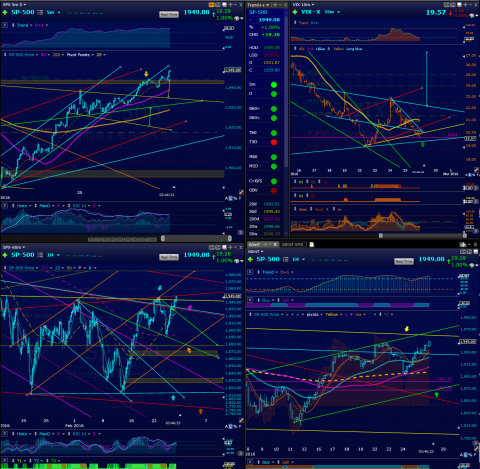Image resolution: width=480 pixels, height=469 pixels.
Task: Open the 5m timeframe dropdown on the top-left chart
Action: [x=53, y=12]
